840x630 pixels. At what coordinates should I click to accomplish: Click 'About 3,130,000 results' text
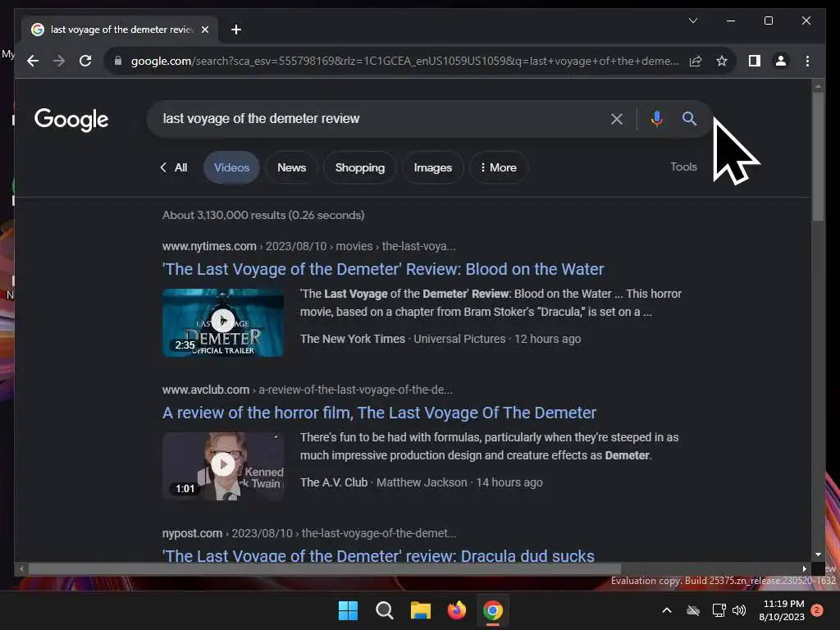(263, 216)
